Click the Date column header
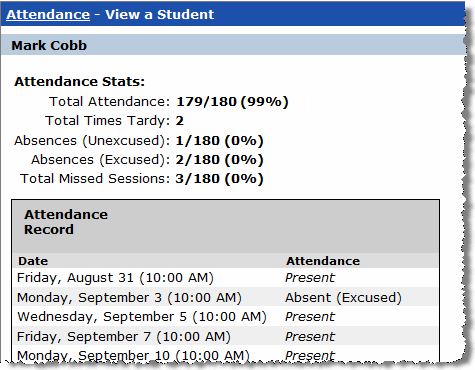 tap(33, 261)
